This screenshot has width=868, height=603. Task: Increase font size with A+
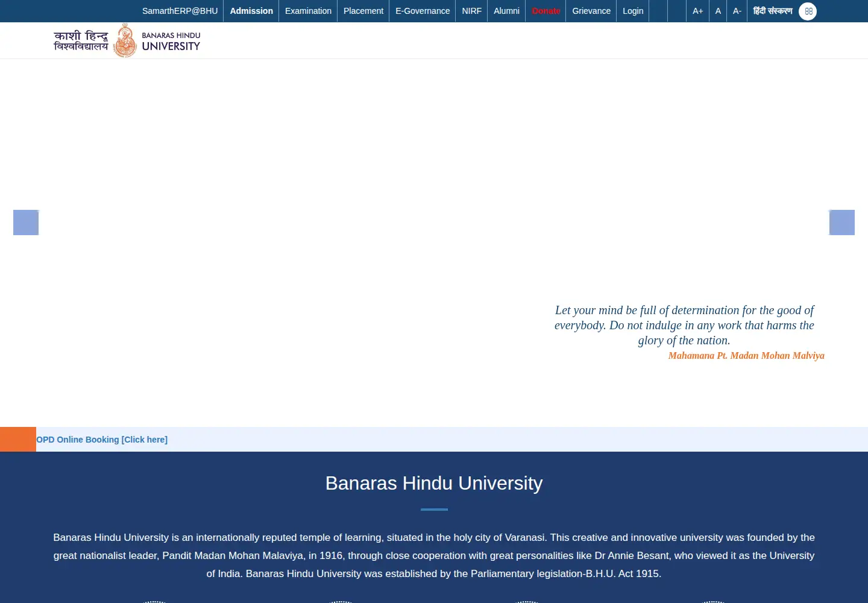698,11
